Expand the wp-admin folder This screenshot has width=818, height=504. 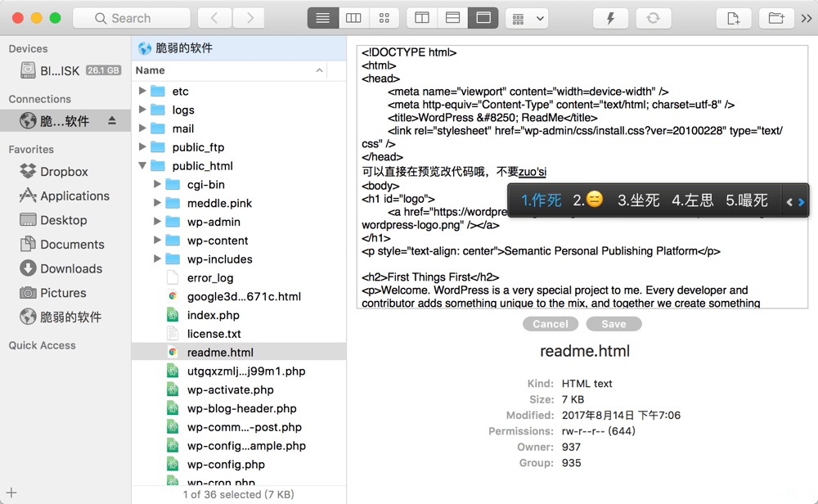(x=157, y=222)
